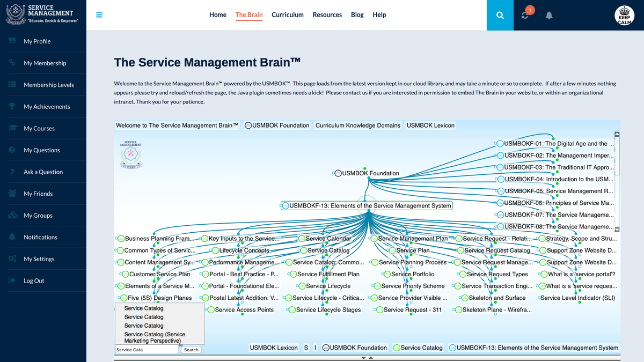Viewport: 644px width, 362px height.
Task: Click the My Settings gear icon in sidebar
Action: click(x=12, y=258)
